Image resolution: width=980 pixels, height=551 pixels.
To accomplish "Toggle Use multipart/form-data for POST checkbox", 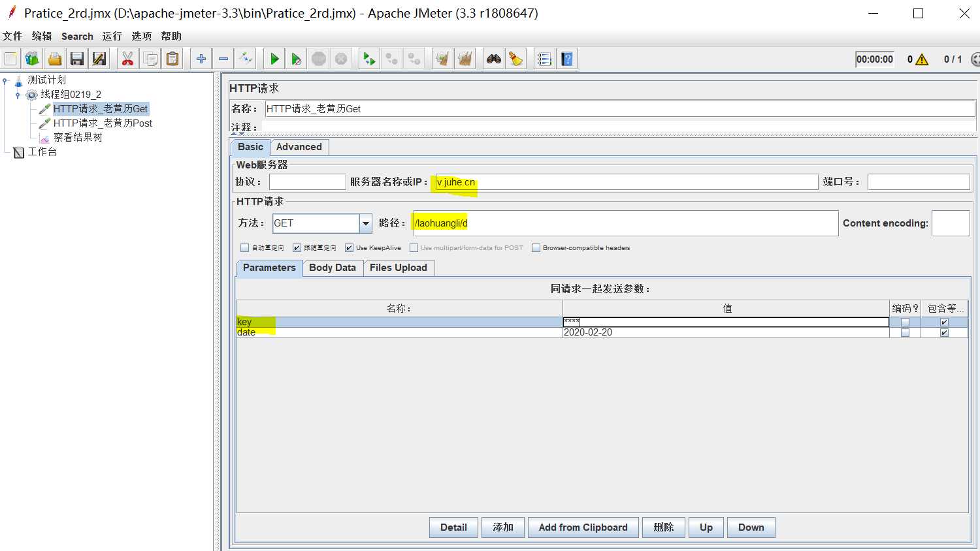I will pos(414,248).
